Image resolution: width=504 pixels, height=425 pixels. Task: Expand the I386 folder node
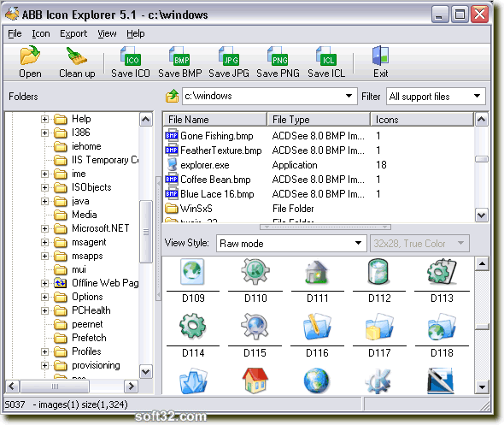pyautogui.click(x=44, y=133)
